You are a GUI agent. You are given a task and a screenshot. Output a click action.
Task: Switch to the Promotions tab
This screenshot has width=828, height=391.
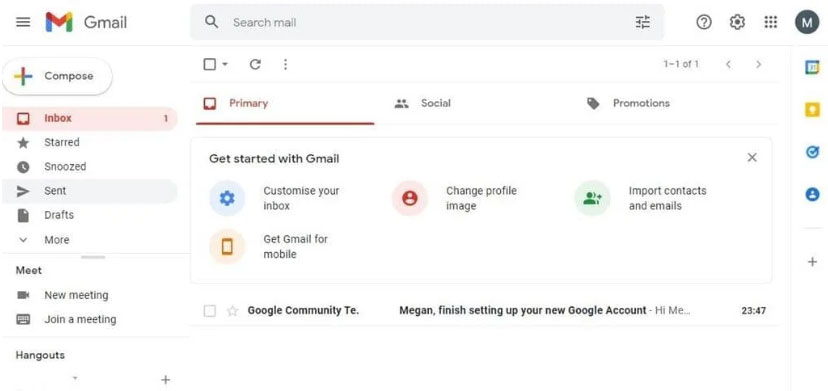point(628,104)
